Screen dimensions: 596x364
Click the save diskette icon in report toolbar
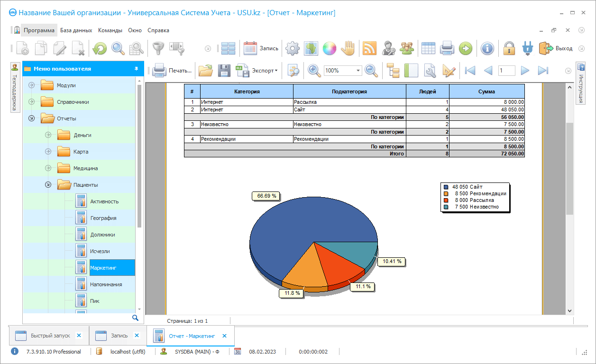[224, 71]
